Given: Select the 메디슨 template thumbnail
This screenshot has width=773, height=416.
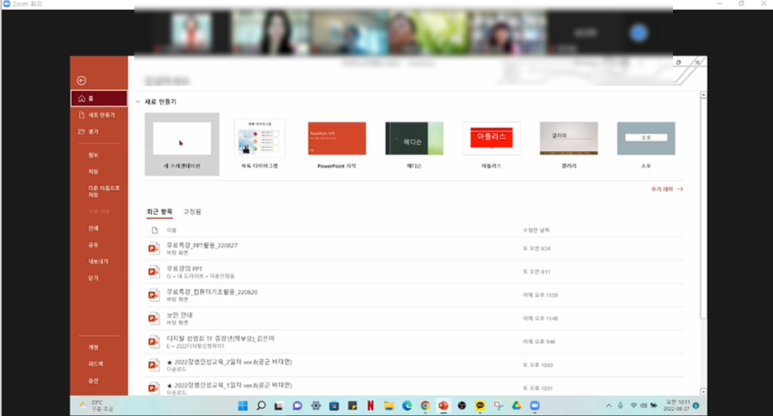Looking at the screenshot, I should coord(414,139).
